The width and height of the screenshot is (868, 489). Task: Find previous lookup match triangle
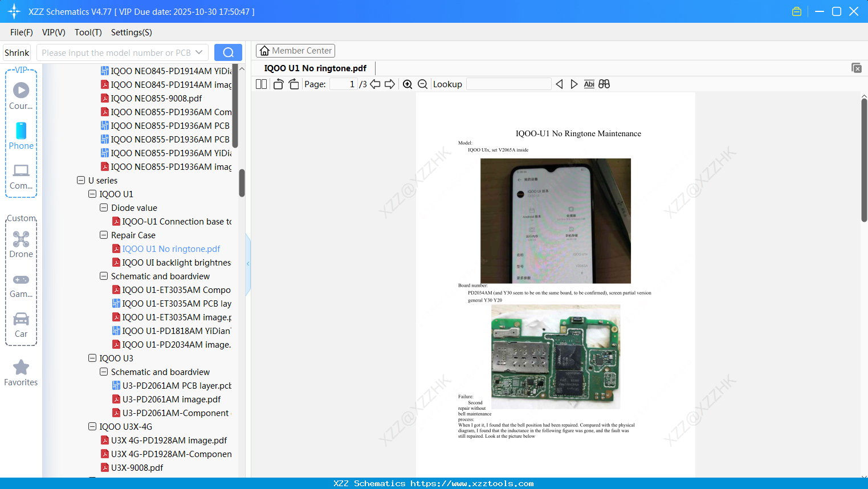(559, 84)
